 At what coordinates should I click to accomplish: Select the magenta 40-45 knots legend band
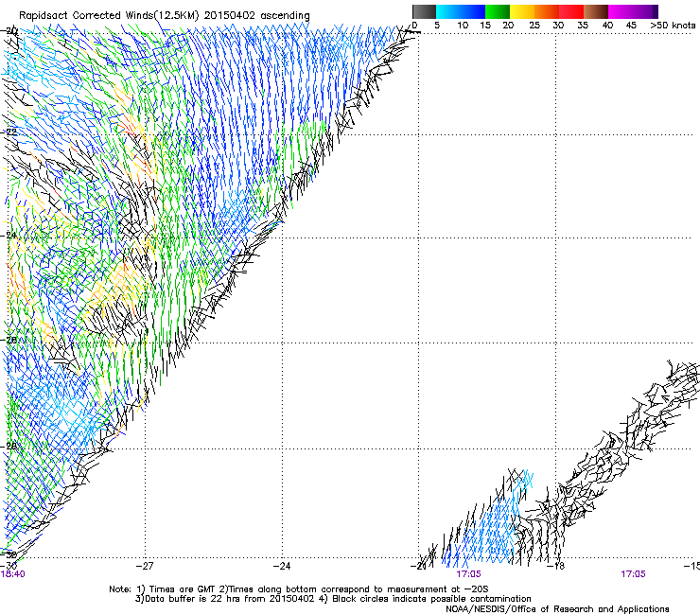[x=621, y=11]
